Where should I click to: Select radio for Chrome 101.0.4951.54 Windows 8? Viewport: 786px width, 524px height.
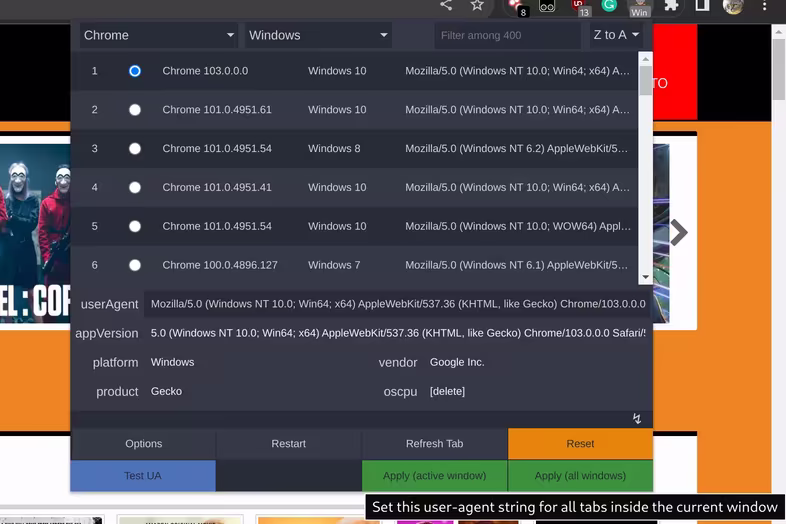click(134, 148)
